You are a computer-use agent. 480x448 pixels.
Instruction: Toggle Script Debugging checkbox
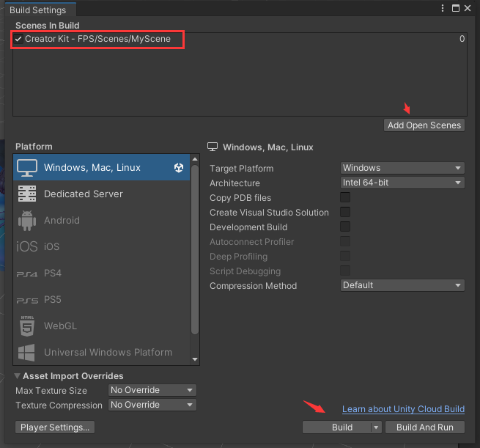pyautogui.click(x=345, y=271)
